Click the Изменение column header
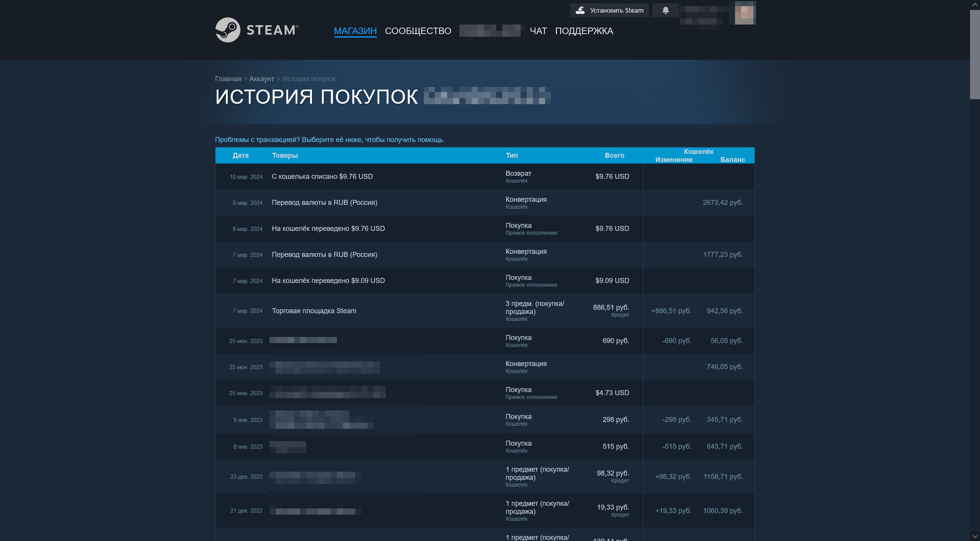The width and height of the screenshot is (980, 541). [674, 160]
